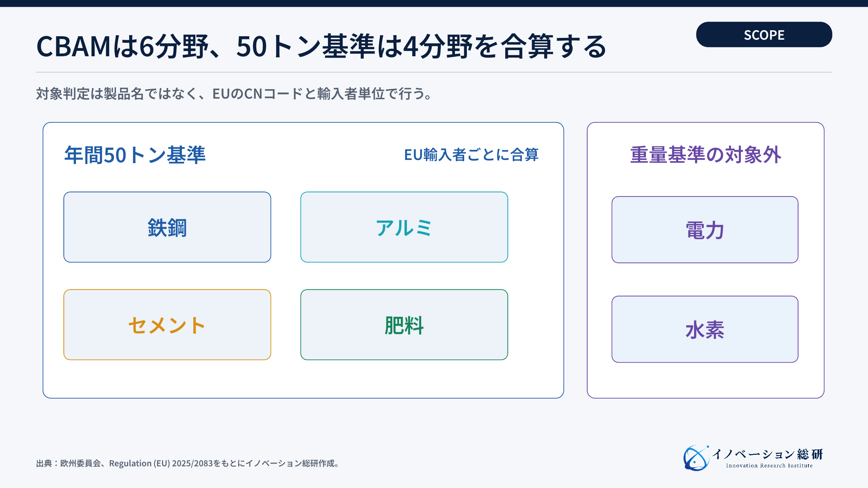
Task: Click the Innovation Research Institute English caption
Action: pyautogui.click(x=769, y=466)
